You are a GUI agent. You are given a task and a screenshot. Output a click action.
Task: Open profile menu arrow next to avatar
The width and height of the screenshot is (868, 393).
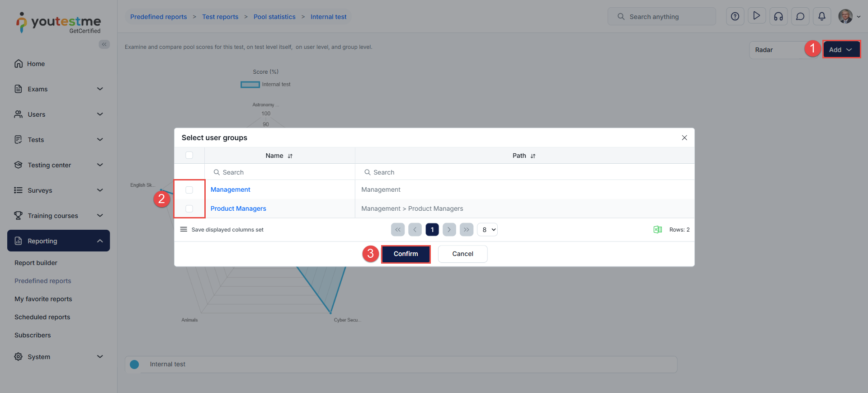[859, 17]
